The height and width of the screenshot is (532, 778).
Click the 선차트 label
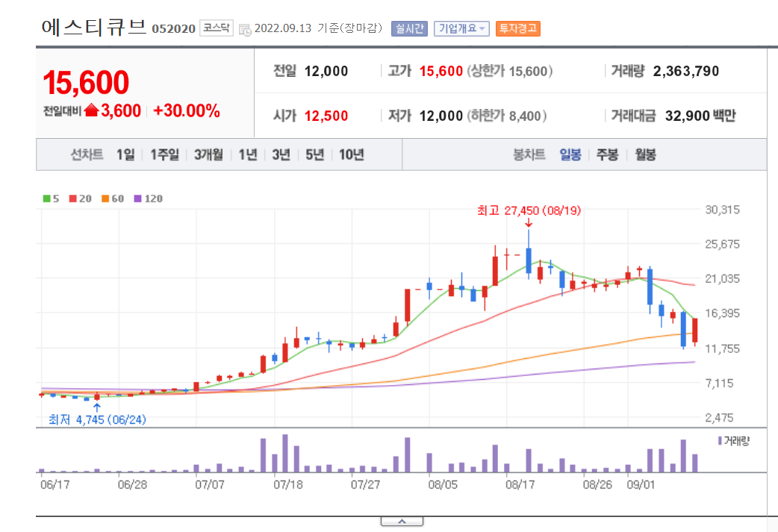(87, 154)
